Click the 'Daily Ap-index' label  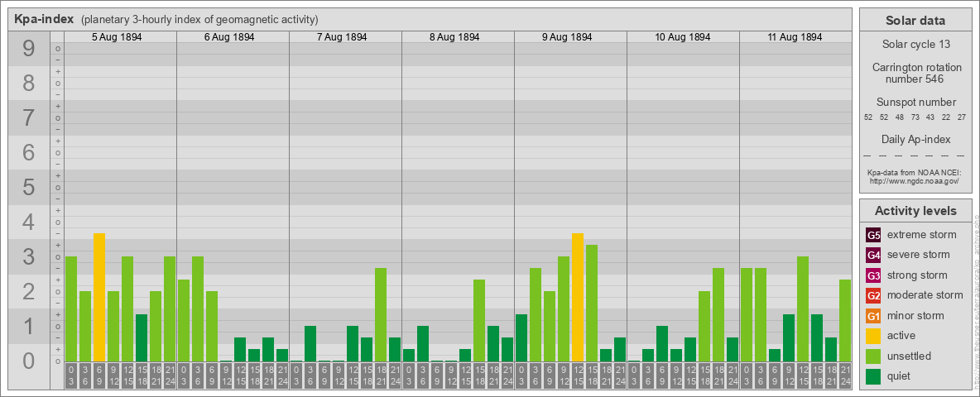click(x=915, y=139)
